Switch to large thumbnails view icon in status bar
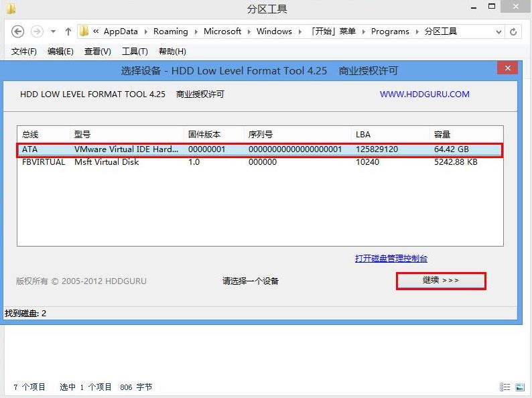This screenshot has height=398, width=532. (519, 387)
